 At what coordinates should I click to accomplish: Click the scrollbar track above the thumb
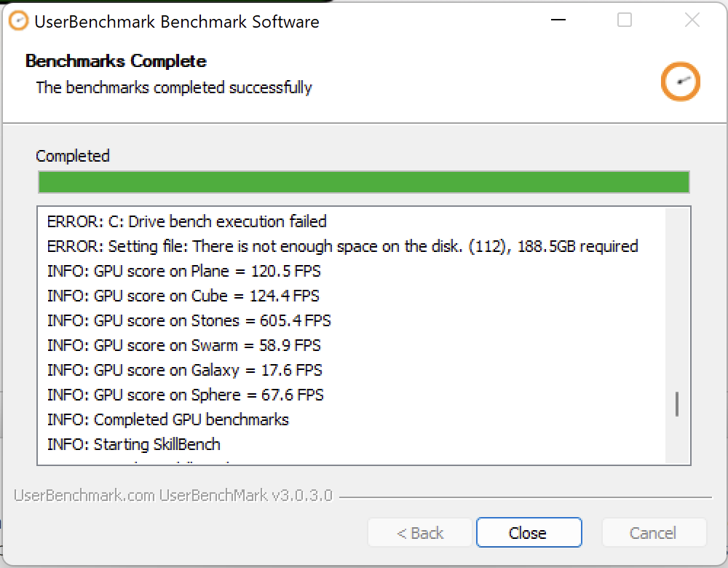coord(677,299)
